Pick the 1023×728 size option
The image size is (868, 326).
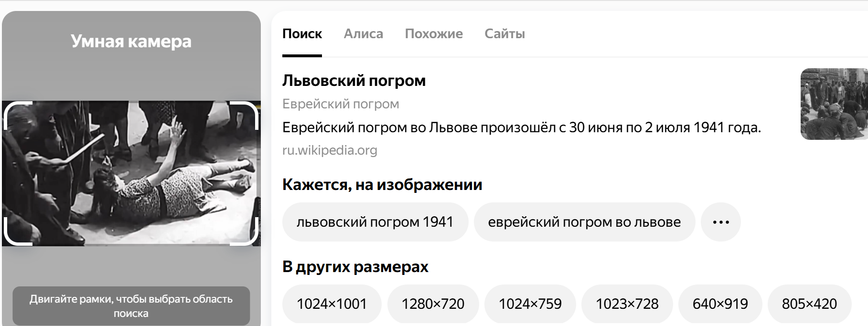pos(627,304)
